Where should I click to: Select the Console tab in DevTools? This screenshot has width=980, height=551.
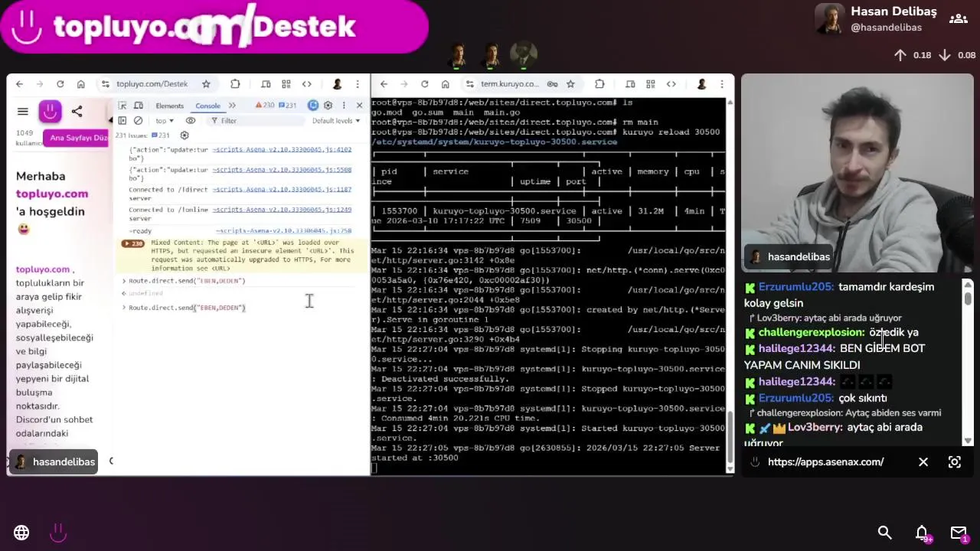point(207,106)
